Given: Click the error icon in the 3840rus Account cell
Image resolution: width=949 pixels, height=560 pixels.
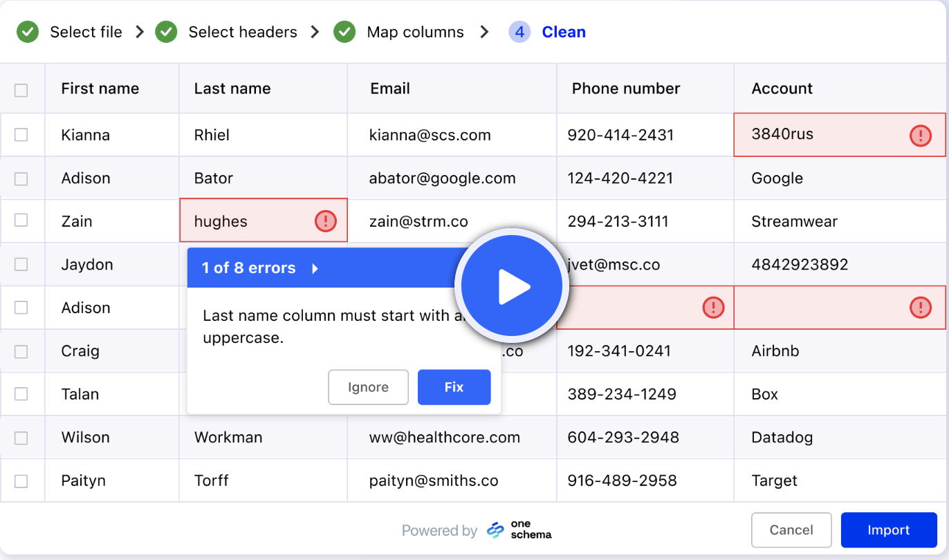Looking at the screenshot, I should point(921,136).
